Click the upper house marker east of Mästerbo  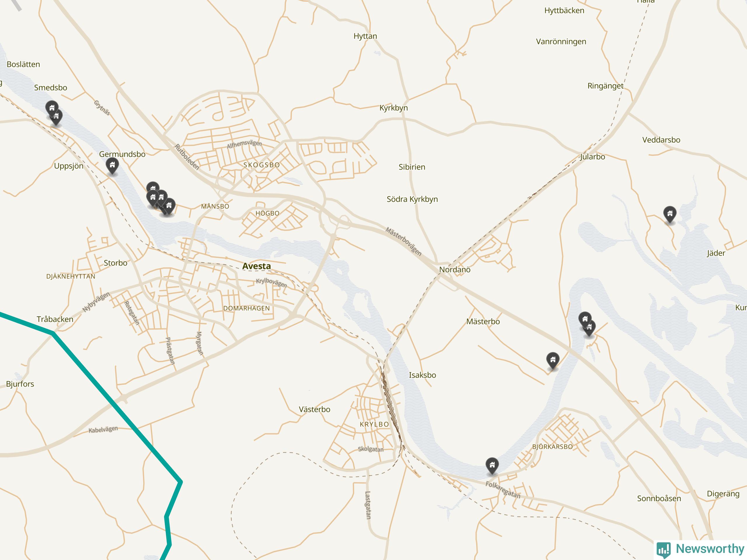tap(585, 319)
